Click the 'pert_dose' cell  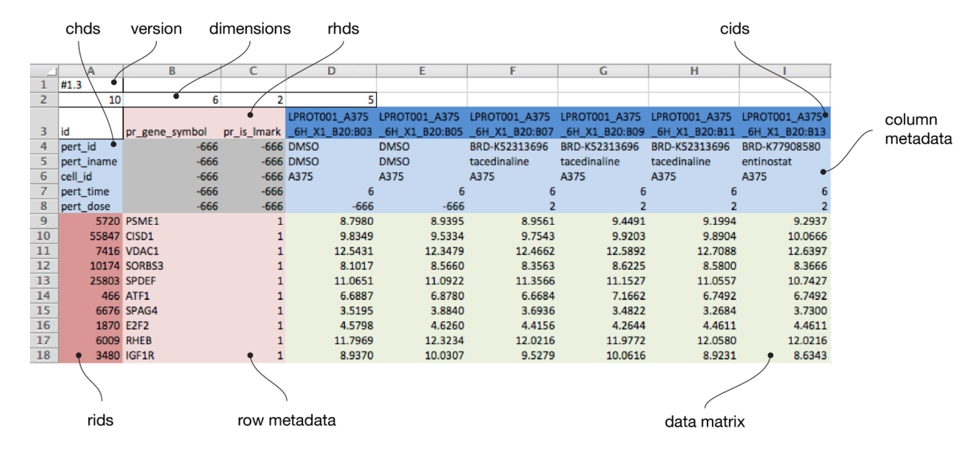(x=91, y=205)
